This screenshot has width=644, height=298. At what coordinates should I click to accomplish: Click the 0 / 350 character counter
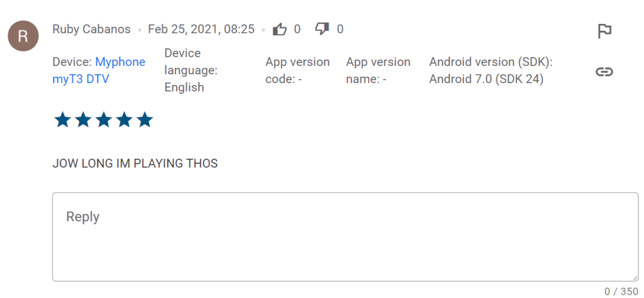click(621, 292)
